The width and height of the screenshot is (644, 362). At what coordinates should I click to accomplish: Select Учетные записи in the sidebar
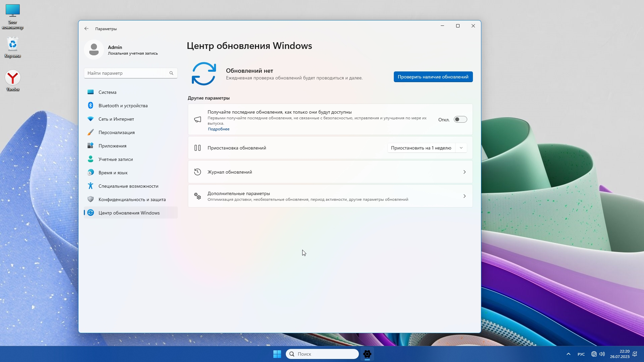[x=115, y=159]
